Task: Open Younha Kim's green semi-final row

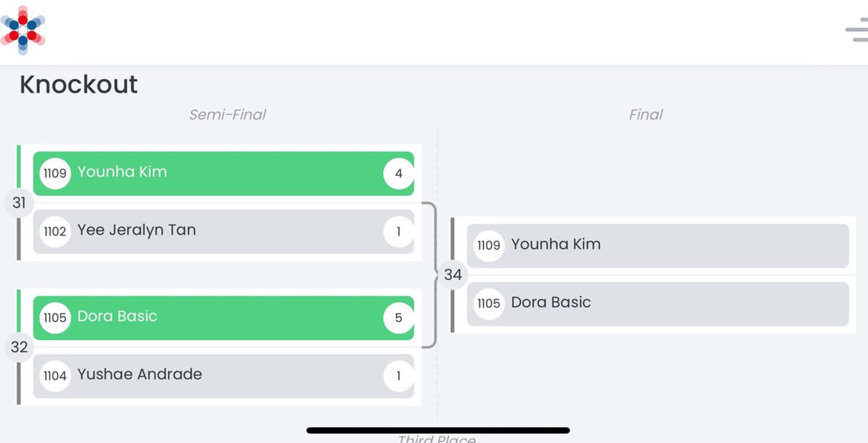Action: 229,173
